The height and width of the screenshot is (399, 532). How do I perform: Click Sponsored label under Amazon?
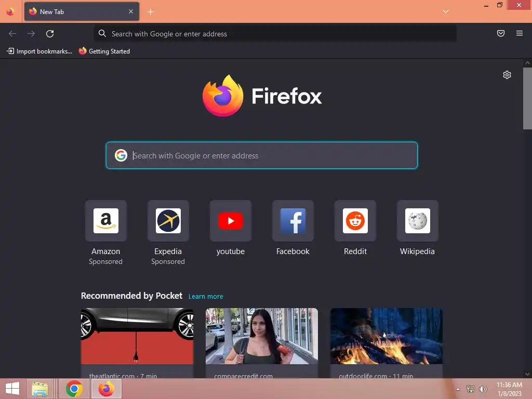pyautogui.click(x=105, y=262)
